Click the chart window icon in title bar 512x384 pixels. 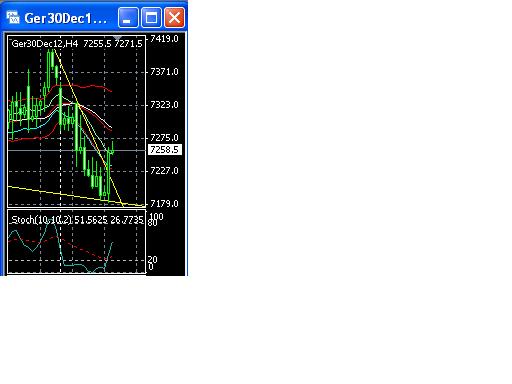(13, 18)
